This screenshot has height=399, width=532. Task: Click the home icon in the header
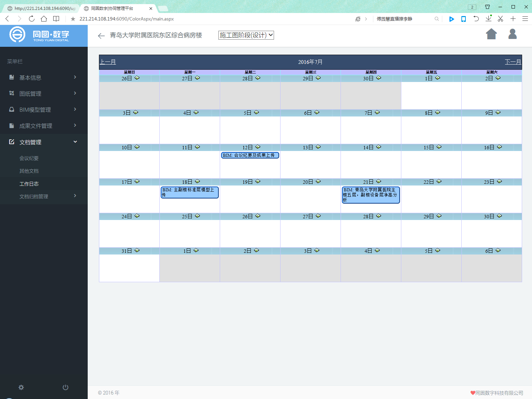(x=491, y=34)
